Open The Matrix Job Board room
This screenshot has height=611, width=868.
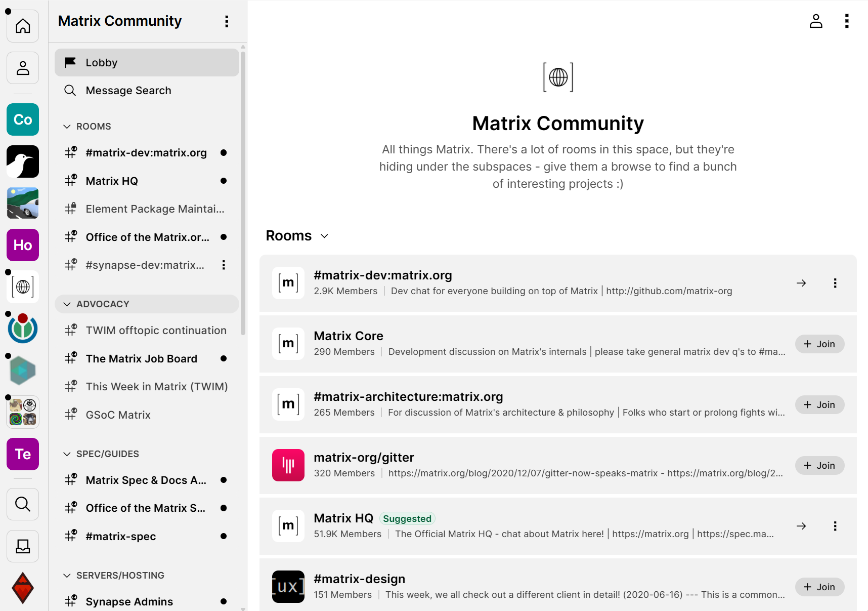pos(142,359)
